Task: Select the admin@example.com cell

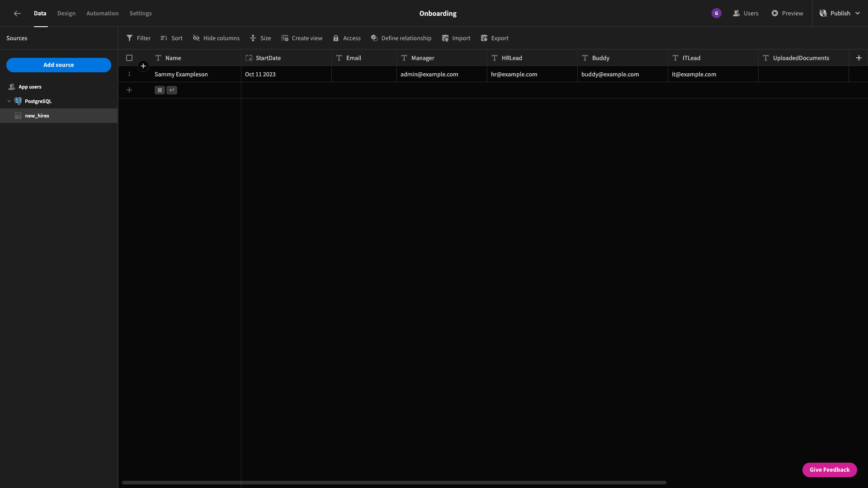Action: 442,74
